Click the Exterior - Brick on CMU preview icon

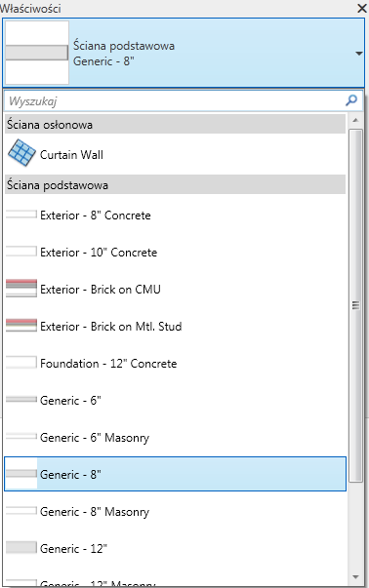(21, 289)
